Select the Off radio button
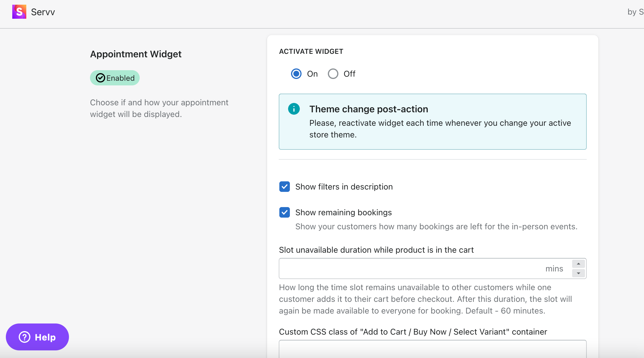 pos(333,74)
